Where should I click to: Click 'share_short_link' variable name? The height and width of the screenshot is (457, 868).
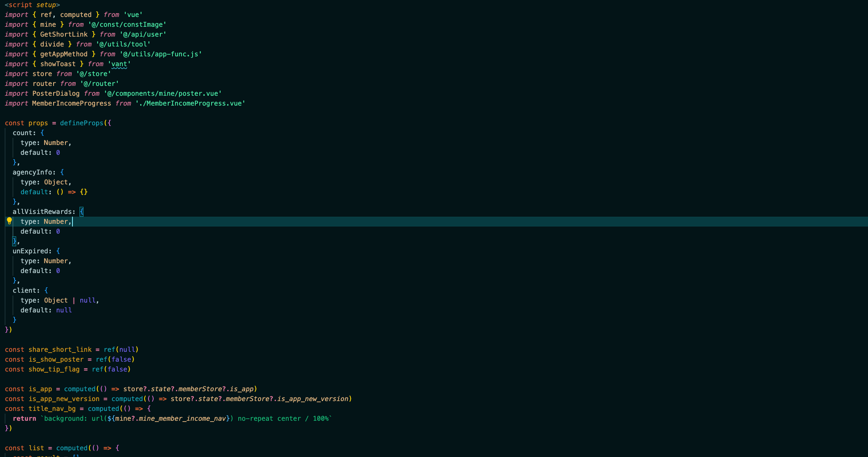(60, 349)
